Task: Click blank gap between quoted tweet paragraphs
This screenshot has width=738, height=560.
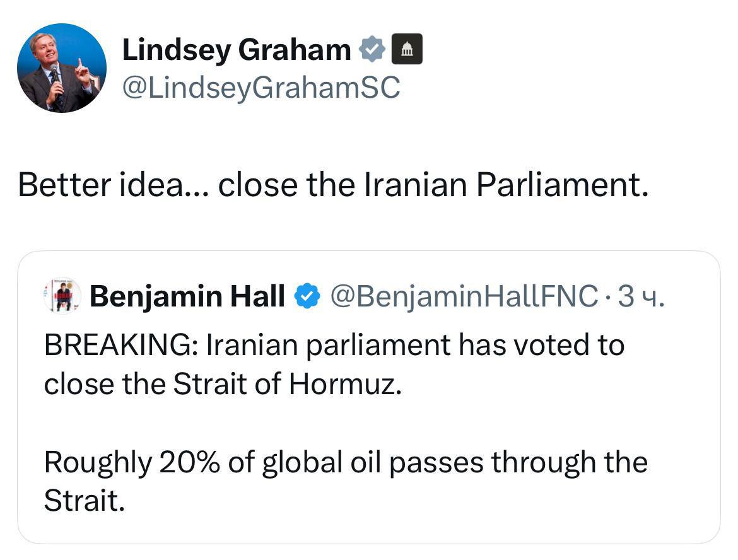Action: coord(369,423)
